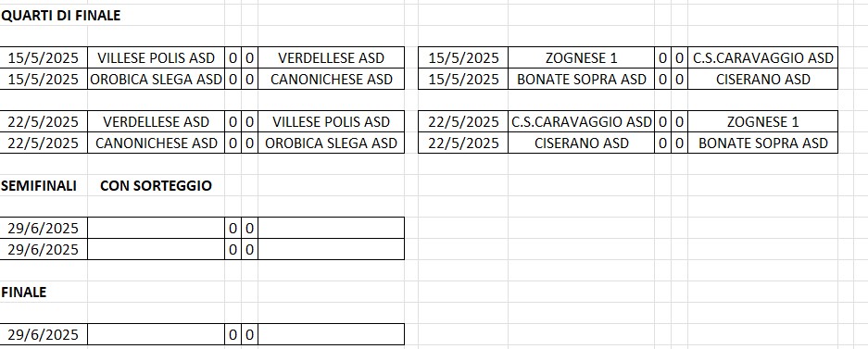The height and width of the screenshot is (349, 868).
Task: Select the empty home team cell of the final
Action: 157,334
